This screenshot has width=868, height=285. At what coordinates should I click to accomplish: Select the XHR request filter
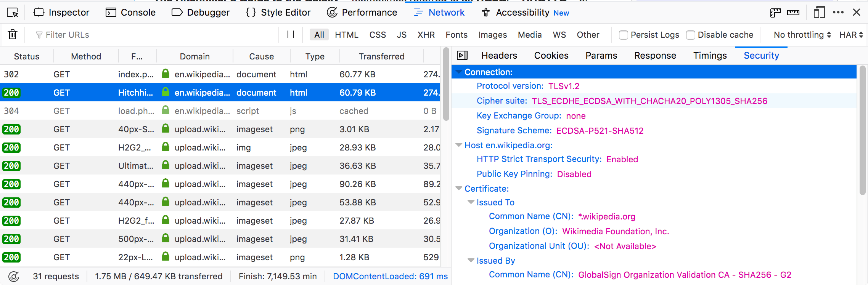[426, 35]
